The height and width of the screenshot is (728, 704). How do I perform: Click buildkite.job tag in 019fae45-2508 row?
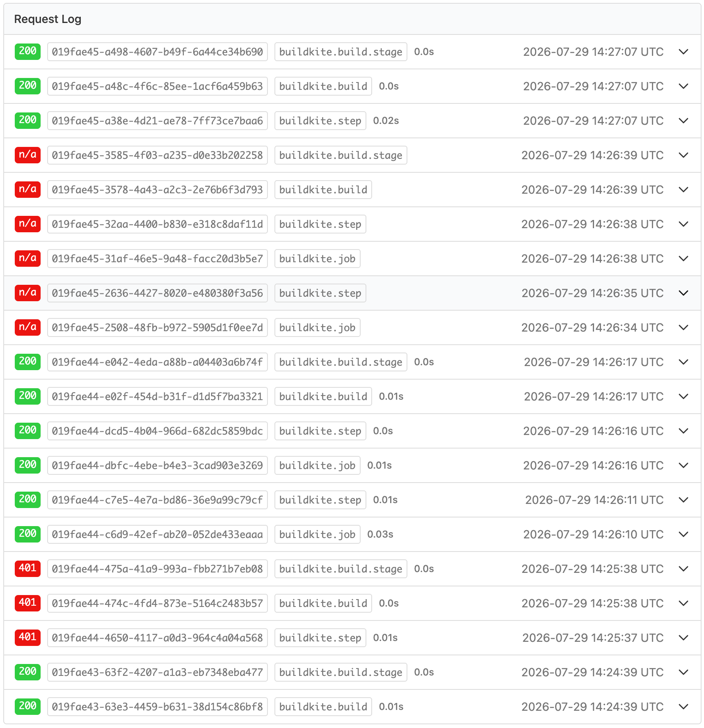coord(318,327)
